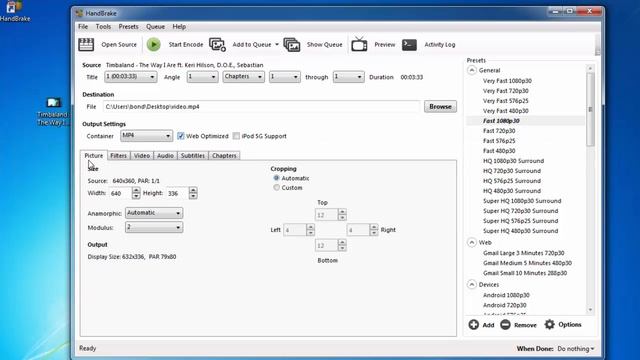Click the Add to Queue icon

click(x=217, y=44)
